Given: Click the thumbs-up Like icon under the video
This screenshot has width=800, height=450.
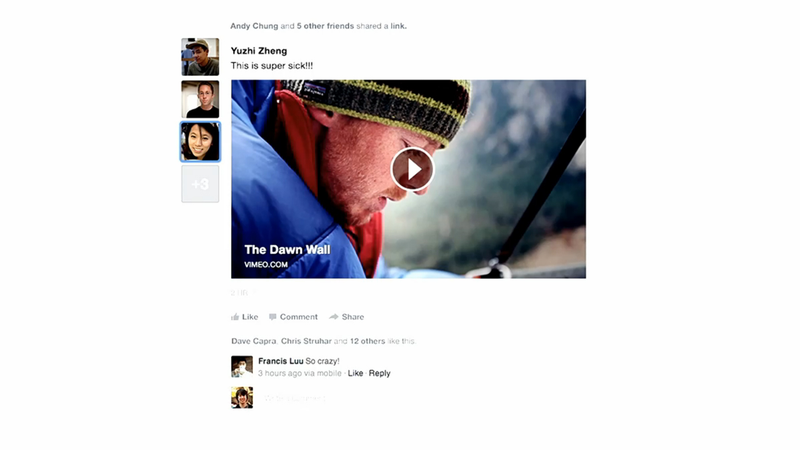Looking at the screenshot, I should (x=235, y=317).
